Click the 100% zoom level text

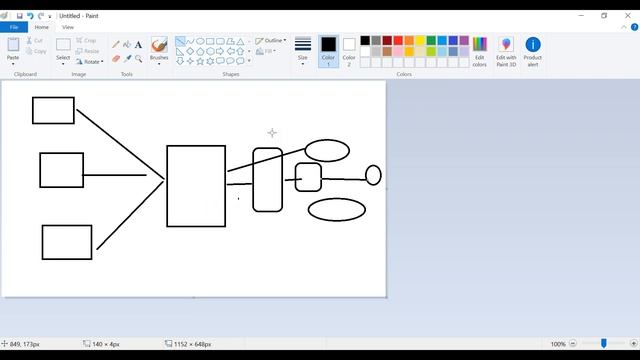click(558, 344)
